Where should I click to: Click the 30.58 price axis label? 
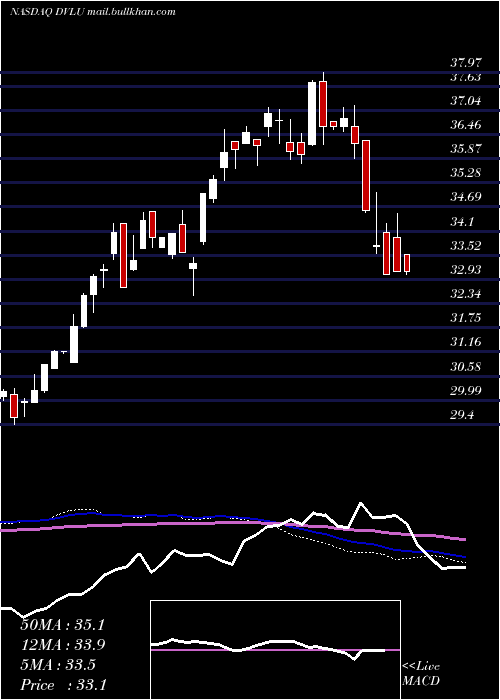(x=466, y=367)
